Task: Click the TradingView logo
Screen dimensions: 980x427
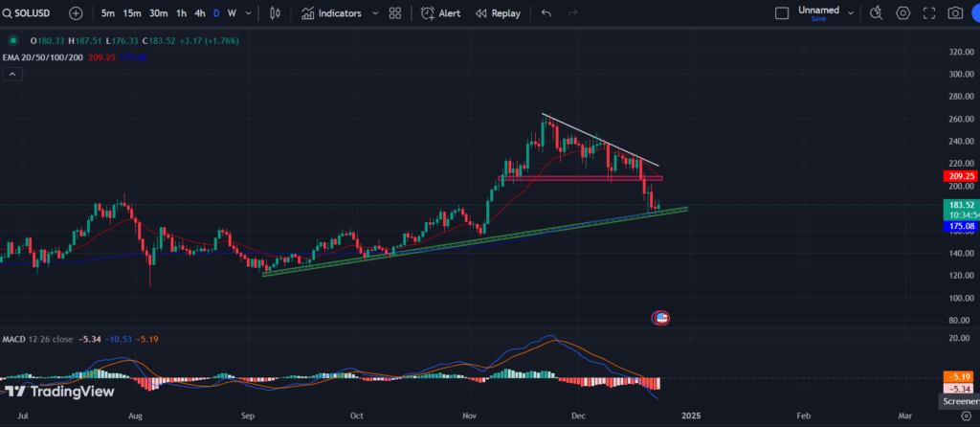Action: tap(60, 392)
